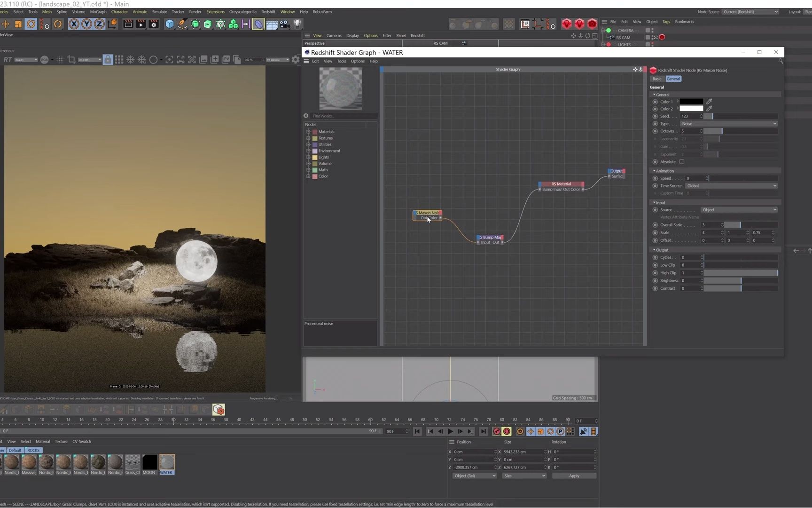Select the RS Bump Map node in shader graph

(x=490, y=238)
